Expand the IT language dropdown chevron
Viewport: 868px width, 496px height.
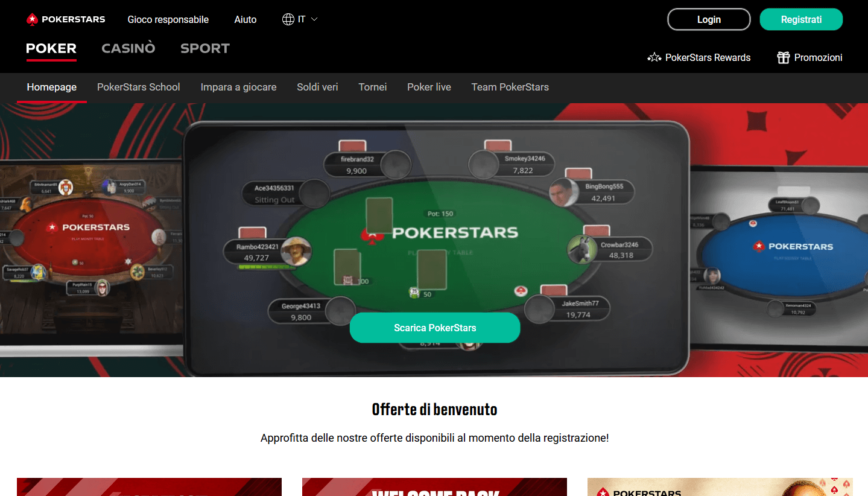[314, 19]
